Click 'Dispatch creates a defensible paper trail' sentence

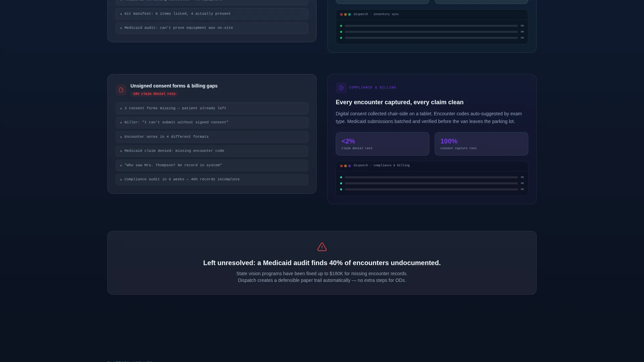click(322, 280)
